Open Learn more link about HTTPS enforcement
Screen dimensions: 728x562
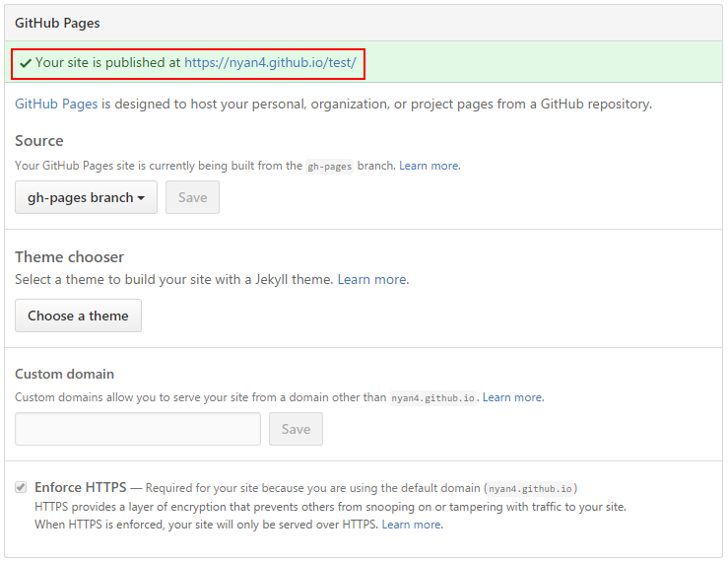412,525
